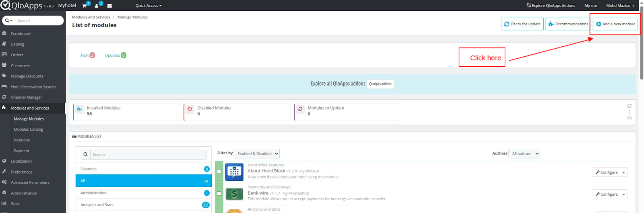Click the Check for update button
644x213 pixels.
[522, 24]
